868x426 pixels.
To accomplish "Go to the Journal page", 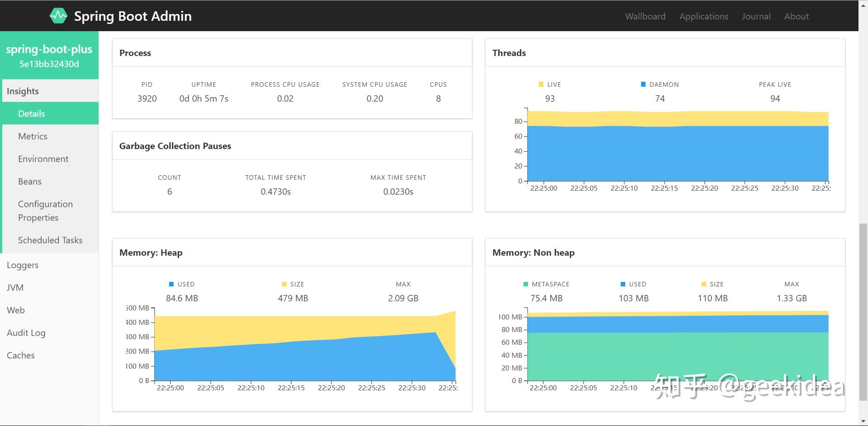I will point(756,16).
